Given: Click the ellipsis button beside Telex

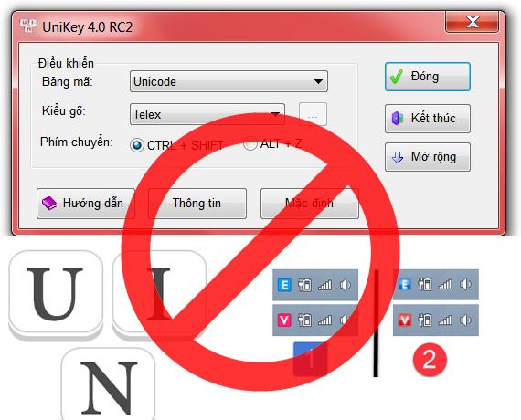Looking at the screenshot, I should tap(313, 114).
